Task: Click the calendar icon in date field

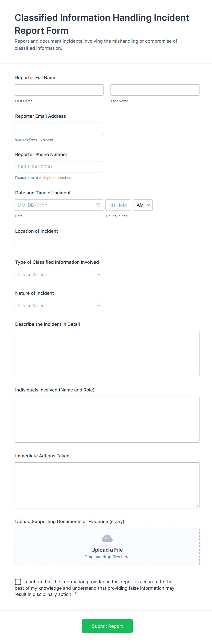Action: tap(98, 205)
